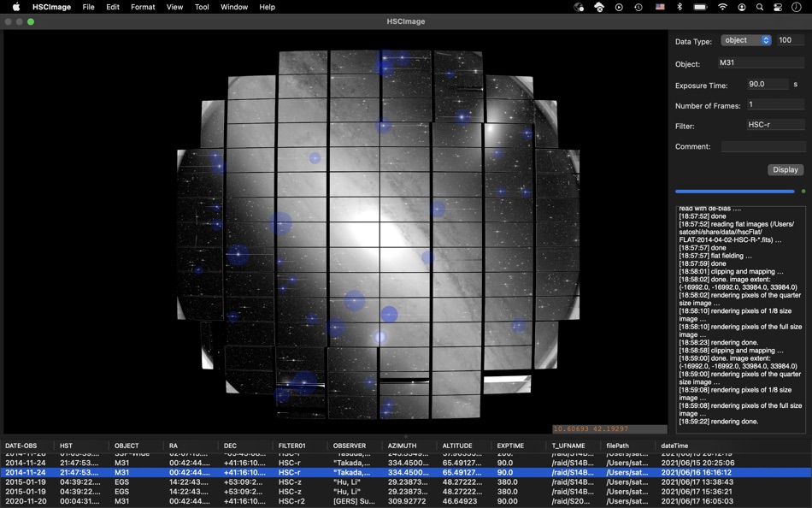Click the Time Machine icon
The width and height of the screenshot is (812, 508).
pos(638,7)
